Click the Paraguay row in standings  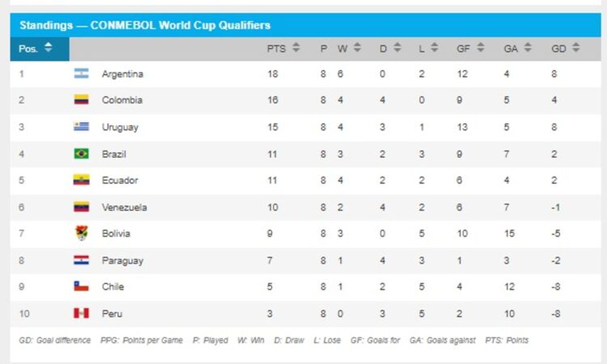pyautogui.click(x=305, y=260)
